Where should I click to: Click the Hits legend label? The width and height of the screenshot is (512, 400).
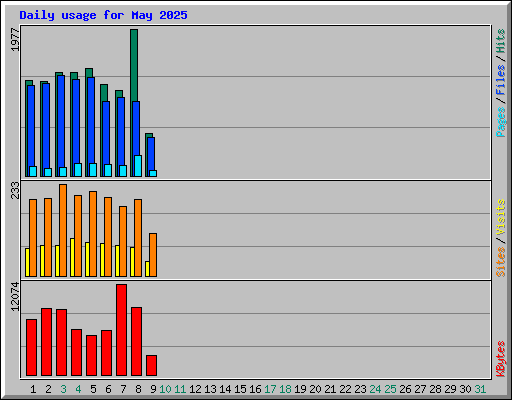point(501,41)
